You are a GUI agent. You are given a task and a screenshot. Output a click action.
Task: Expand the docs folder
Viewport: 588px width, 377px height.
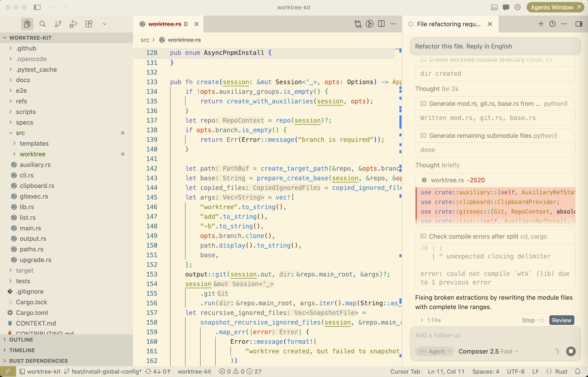[66, 80]
